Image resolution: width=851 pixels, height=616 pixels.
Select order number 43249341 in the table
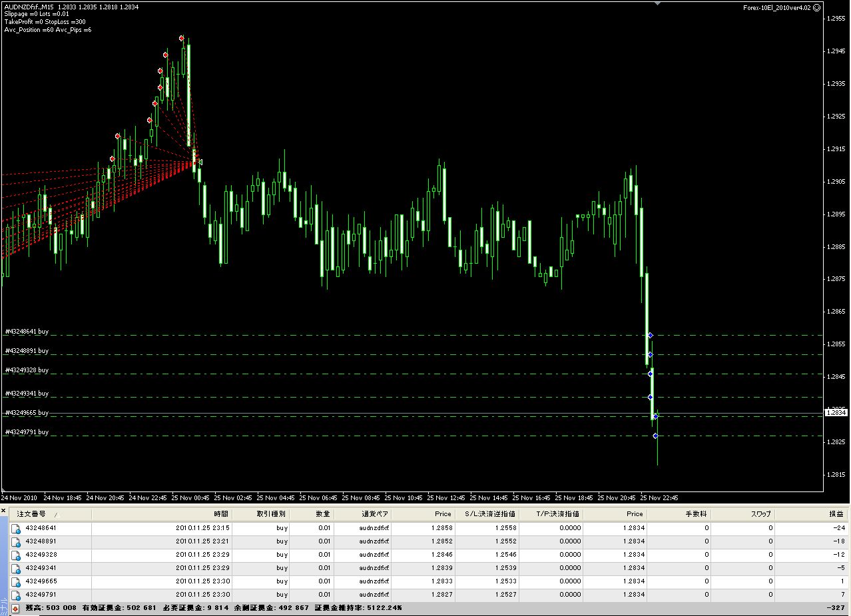pyautogui.click(x=41, y=568)
